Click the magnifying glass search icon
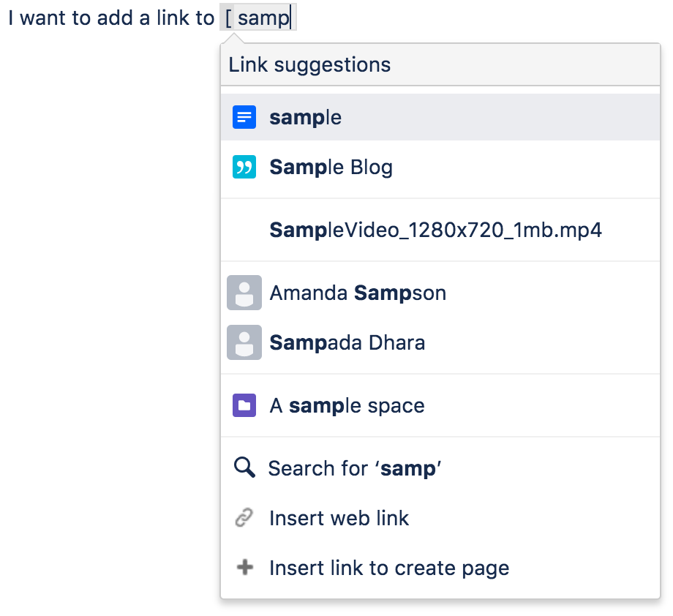Viewport: 673px width, 616px height. (244, 467)
